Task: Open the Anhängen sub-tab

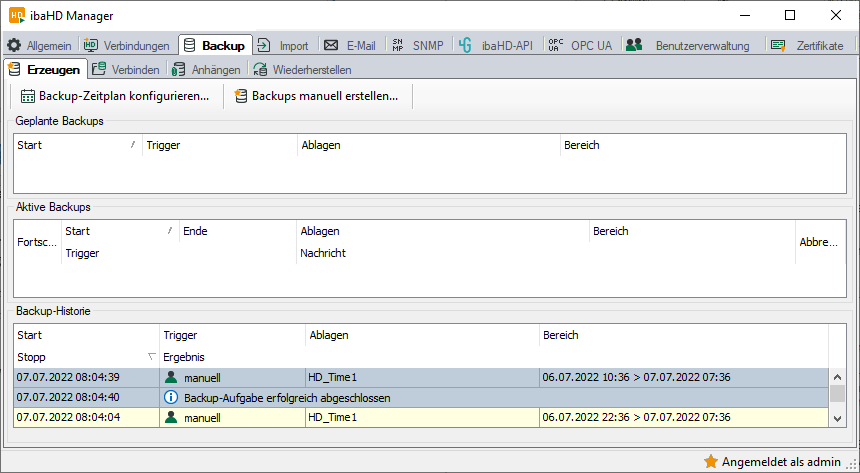Action: click(205, 69)
